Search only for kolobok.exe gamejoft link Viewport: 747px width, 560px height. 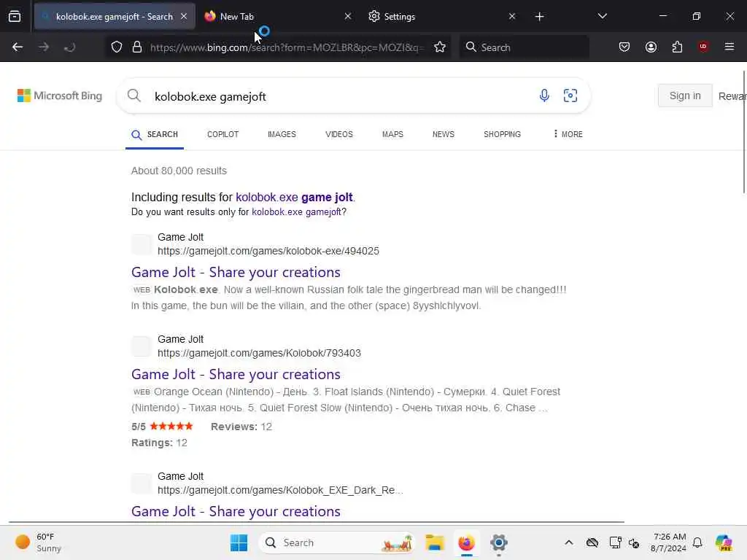click(x=296, y=212)
